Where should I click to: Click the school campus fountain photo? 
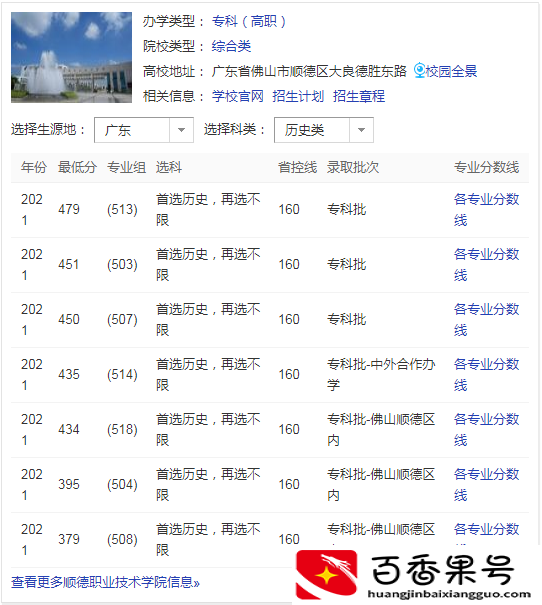coord(71,57)
